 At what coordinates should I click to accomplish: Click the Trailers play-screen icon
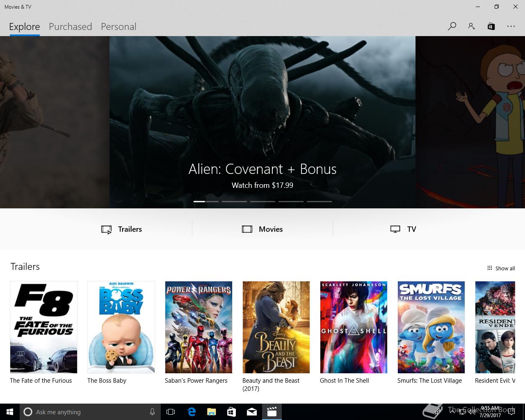click(x=106, y=230)
